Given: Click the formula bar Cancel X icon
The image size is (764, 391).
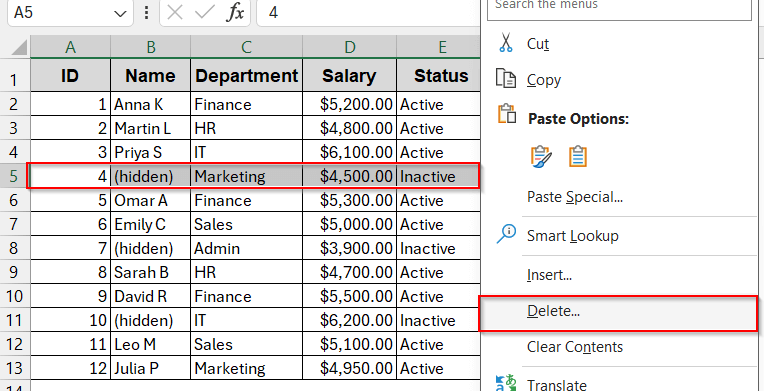Looking at the screenshot, I should coord(174,13).
